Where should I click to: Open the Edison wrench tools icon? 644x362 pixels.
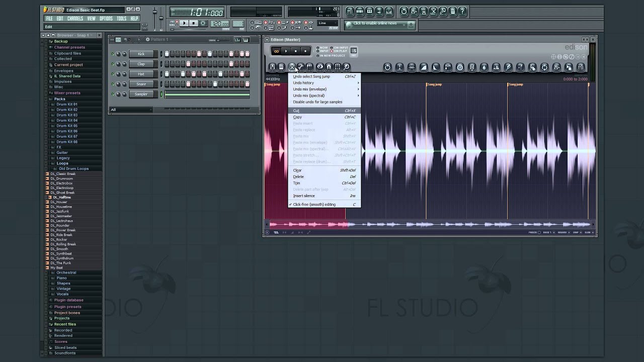(x=300, y=67)
